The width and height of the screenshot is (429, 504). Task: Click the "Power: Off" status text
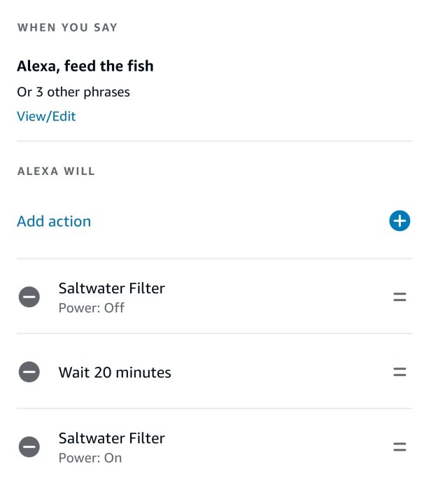(92, 308)
